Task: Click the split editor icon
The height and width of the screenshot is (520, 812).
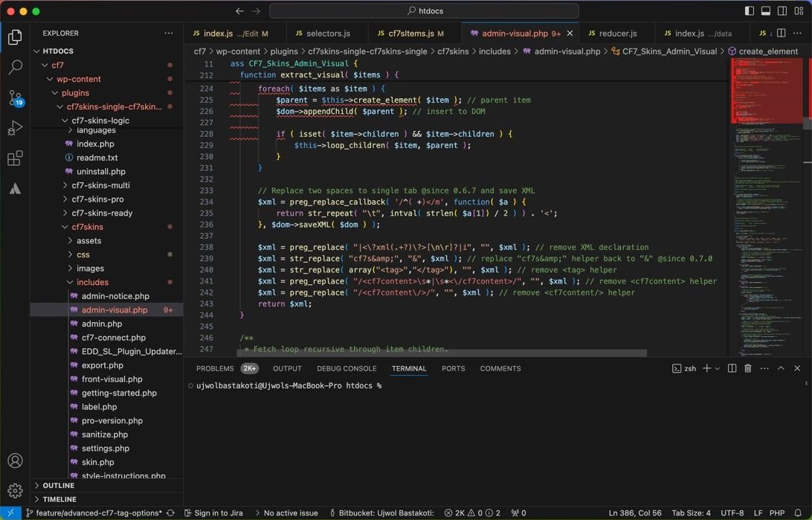Action: (x=781, y=33)
